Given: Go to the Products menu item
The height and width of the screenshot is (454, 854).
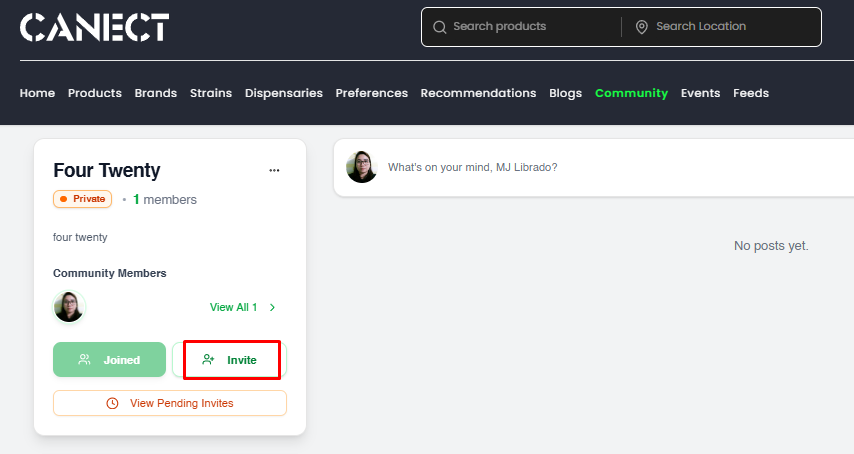Looking at the screenshot, I should point(95,93).
